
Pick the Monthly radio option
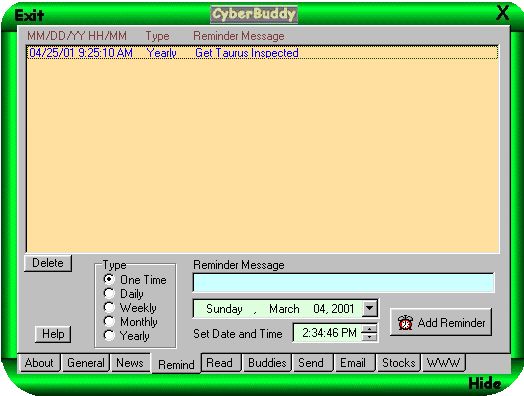[x=109, y=321]
